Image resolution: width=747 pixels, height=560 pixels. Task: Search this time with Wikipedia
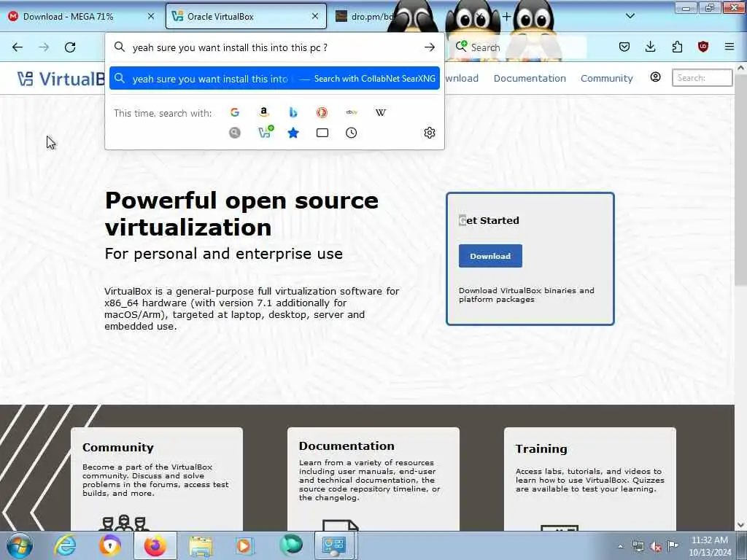[x=381, y=112]
